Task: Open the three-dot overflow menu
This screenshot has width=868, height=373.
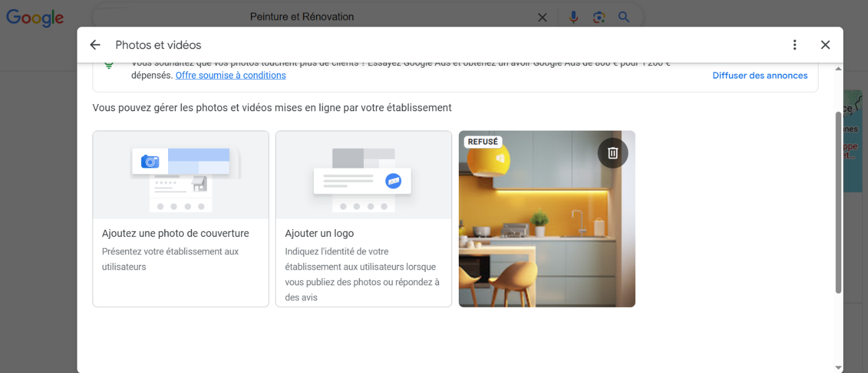Action: pos(794,45)
